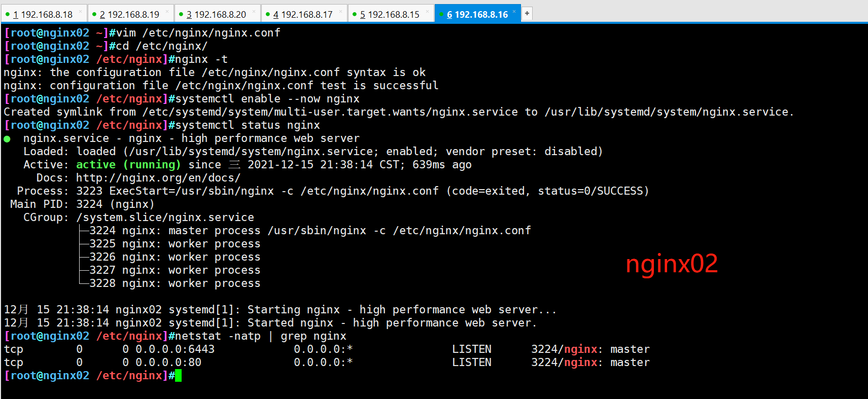Image resolution: width=868 pixels, height=399 pixels.
Task: Switch to session tab 4 192.168.8.17
Action: (x=303, y=14)
